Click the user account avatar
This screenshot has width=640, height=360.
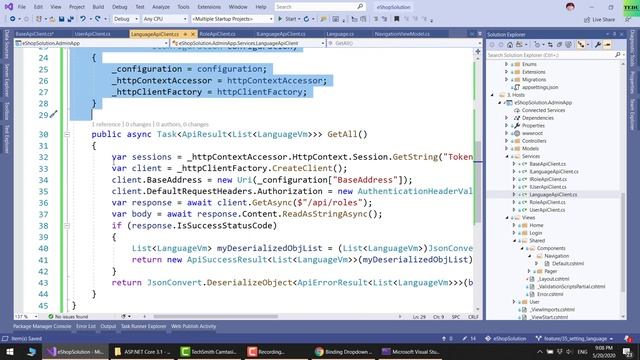click(570, 7)
